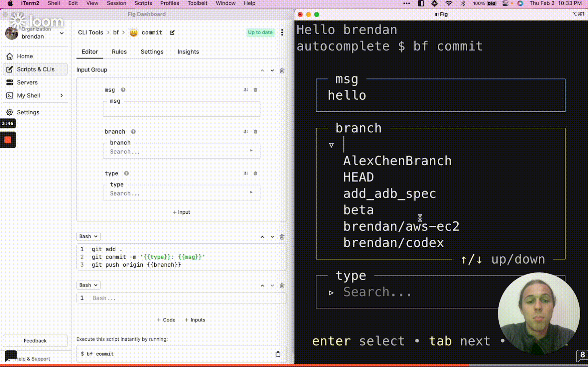Click the help icon next to branch label
The width and height of the screenshot is (588, 367).
pos(133,132)
